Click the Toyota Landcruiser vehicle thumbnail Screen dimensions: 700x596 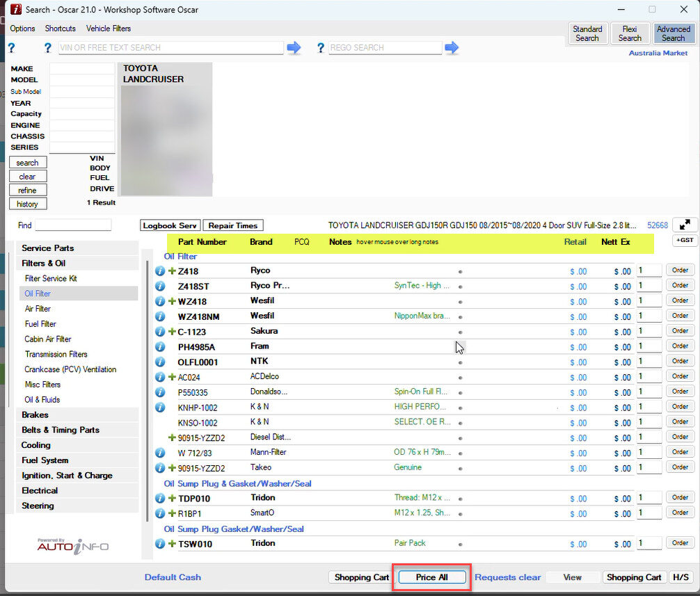point(166,129)
